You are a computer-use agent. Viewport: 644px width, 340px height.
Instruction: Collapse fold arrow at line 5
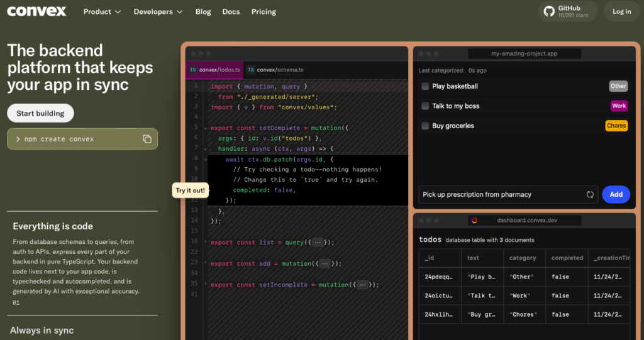206,128
